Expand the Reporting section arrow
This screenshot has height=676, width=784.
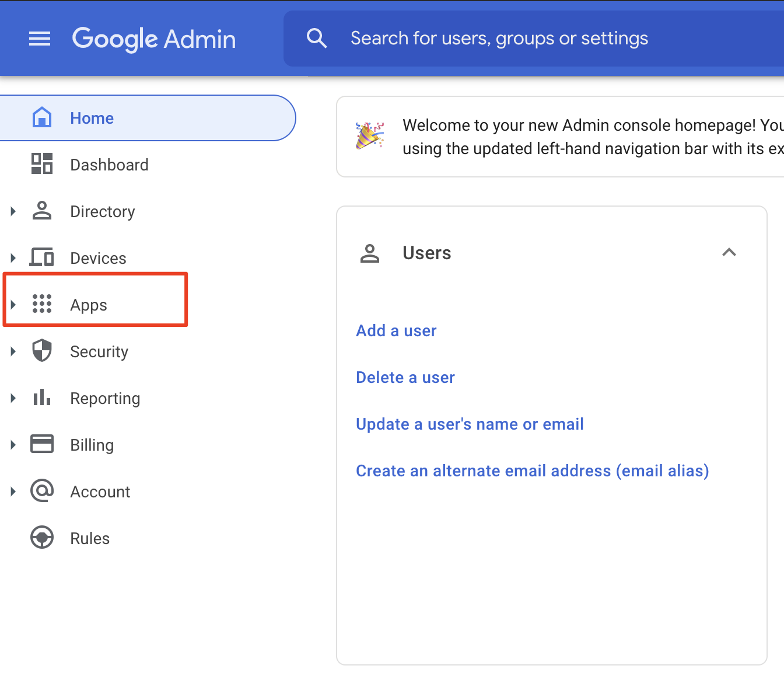point(13,398)
